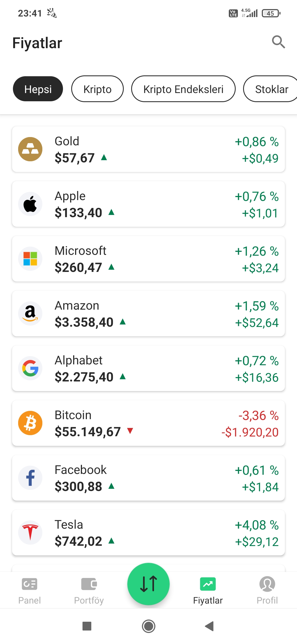
Task: Tap the Bitcoin logo icon
Action: click(x=30, y=423)
